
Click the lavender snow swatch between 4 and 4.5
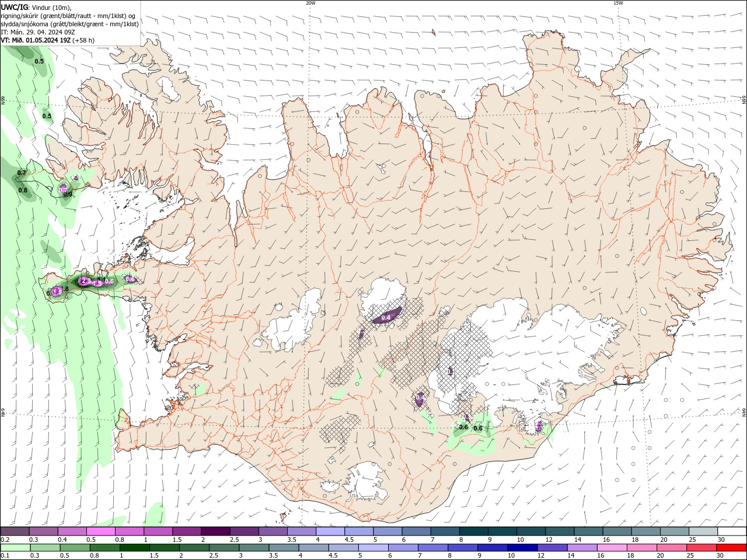(330, 531)
